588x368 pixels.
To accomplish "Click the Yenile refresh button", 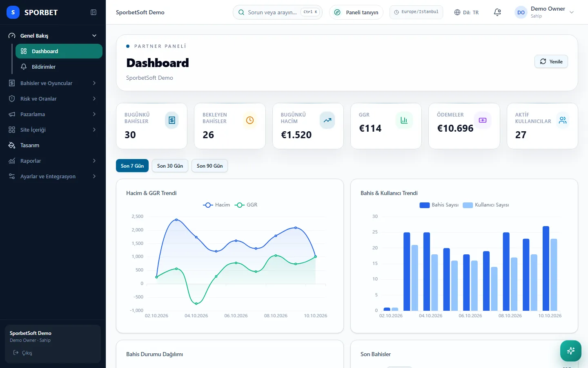I will (x=551, y=61).
